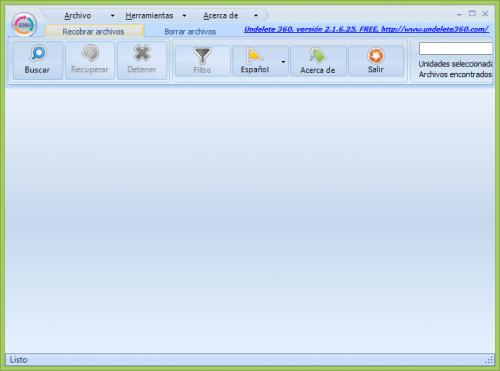Click the Archivos encontrados label
Viewport: 500px width, 371px height.
pos(455,74)
